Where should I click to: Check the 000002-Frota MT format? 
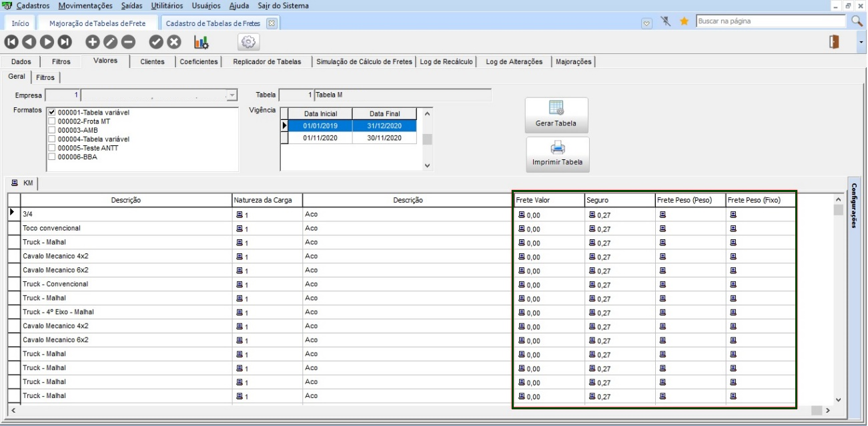tap(52, 121)
